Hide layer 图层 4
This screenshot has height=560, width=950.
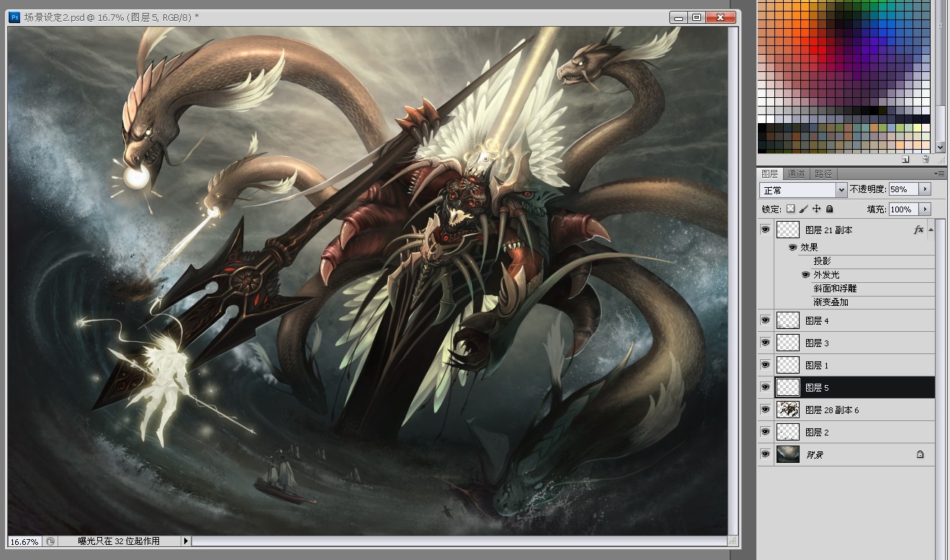point(765,320)
